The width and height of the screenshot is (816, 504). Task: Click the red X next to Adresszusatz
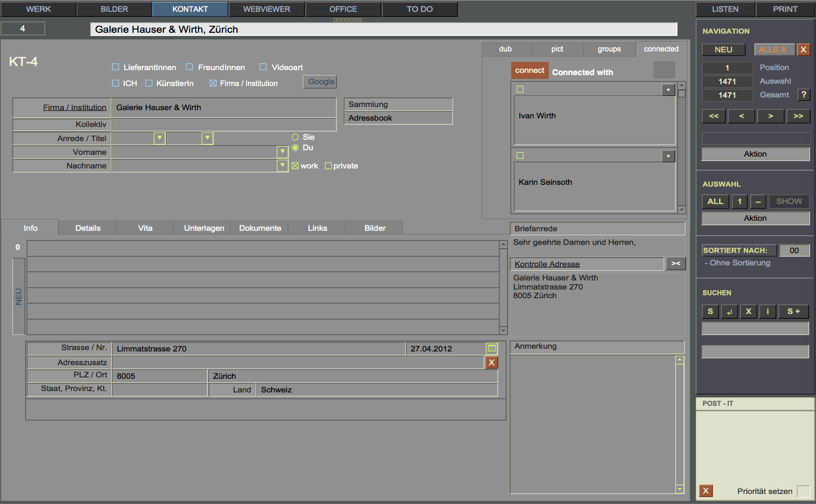[492, 362]
